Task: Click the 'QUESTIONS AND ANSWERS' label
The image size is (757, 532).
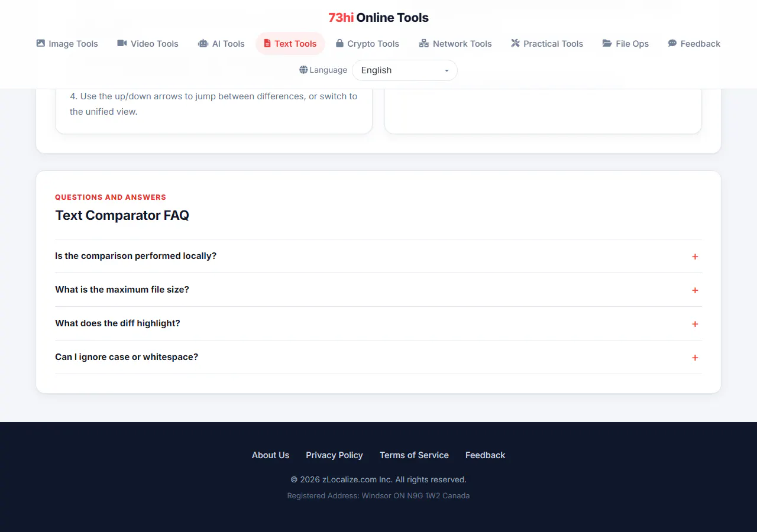Action: point(111,197)
